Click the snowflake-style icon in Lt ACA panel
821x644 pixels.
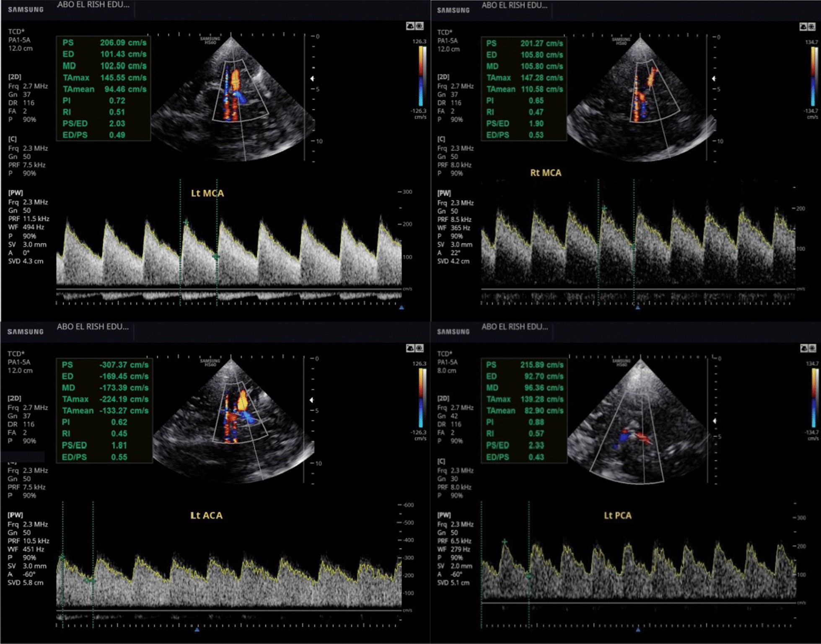click(x=420, y=348)
